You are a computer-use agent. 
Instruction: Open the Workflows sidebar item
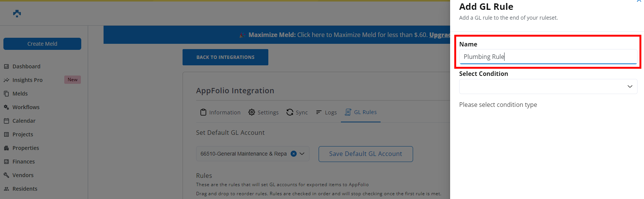click(x=26, y=107)
